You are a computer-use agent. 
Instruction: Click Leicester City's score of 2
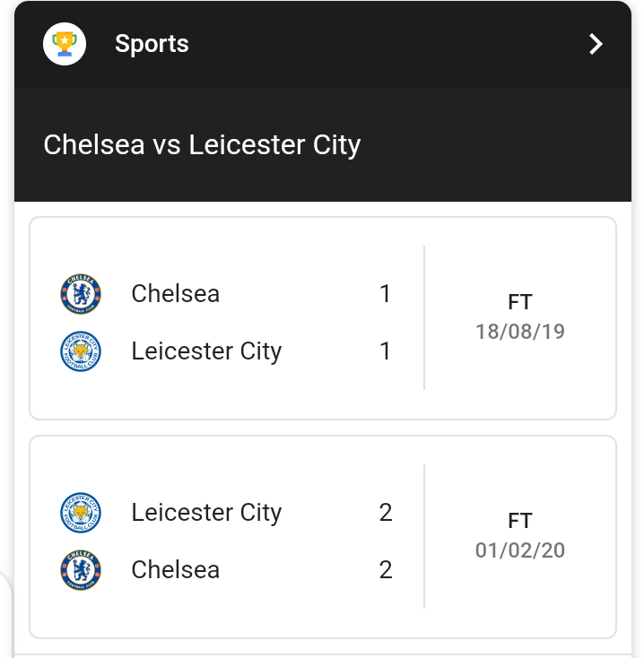coord(386,513)
